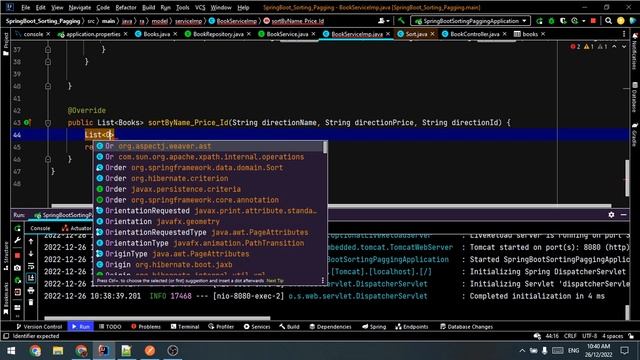Jump to the next highlighted error with the down arrow

pyautogui.click(x=624, y=47)
